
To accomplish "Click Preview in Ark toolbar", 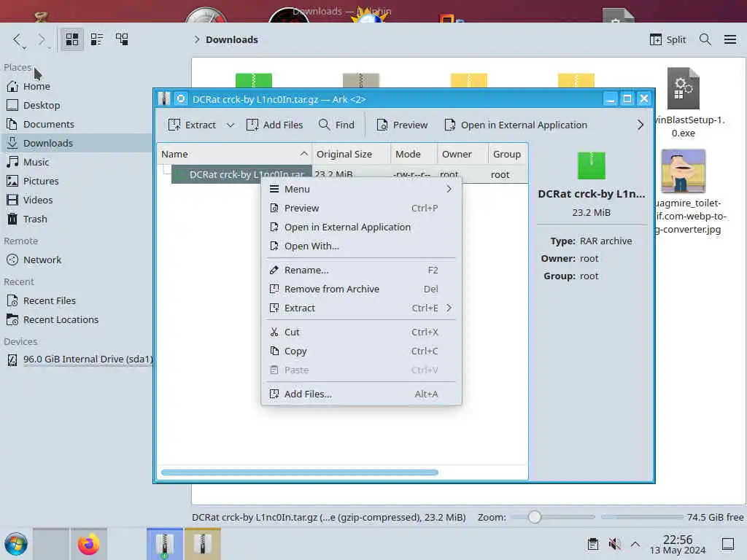I will [402, 125].
